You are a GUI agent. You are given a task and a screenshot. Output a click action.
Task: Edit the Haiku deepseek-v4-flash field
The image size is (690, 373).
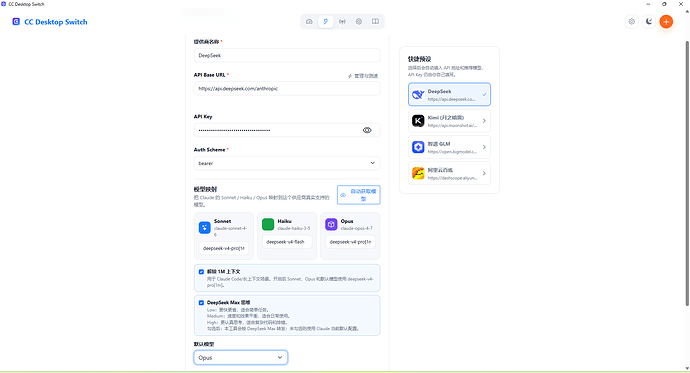[287, 241]
